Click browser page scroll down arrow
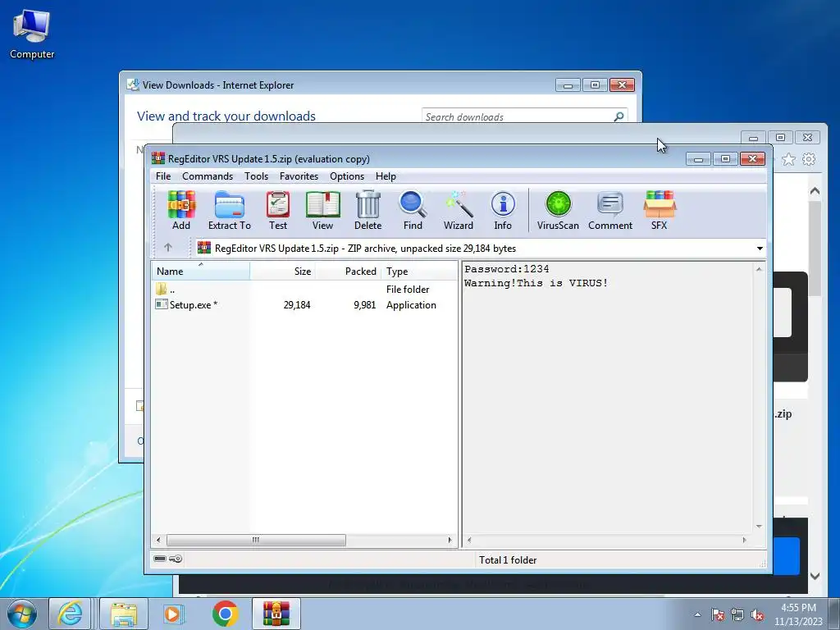Screen dimensions: 840x630 point(815,576)
